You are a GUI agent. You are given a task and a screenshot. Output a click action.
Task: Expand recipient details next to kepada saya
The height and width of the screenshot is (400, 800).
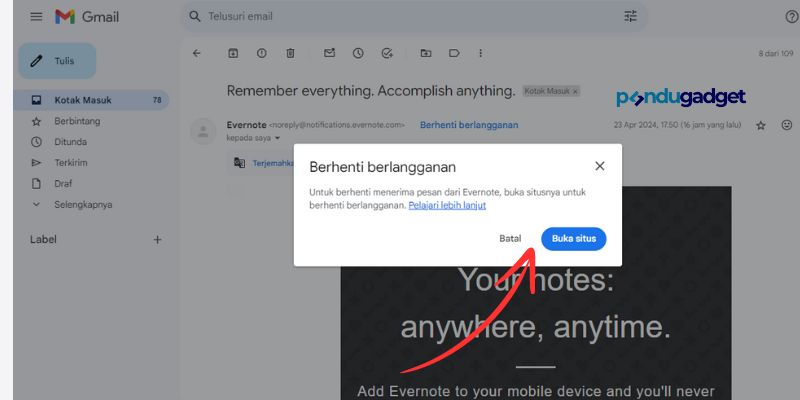(x=278, y=138)
